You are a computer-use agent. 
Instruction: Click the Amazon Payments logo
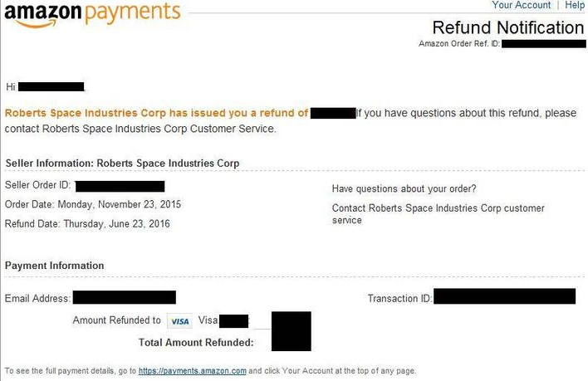point(92,15)
